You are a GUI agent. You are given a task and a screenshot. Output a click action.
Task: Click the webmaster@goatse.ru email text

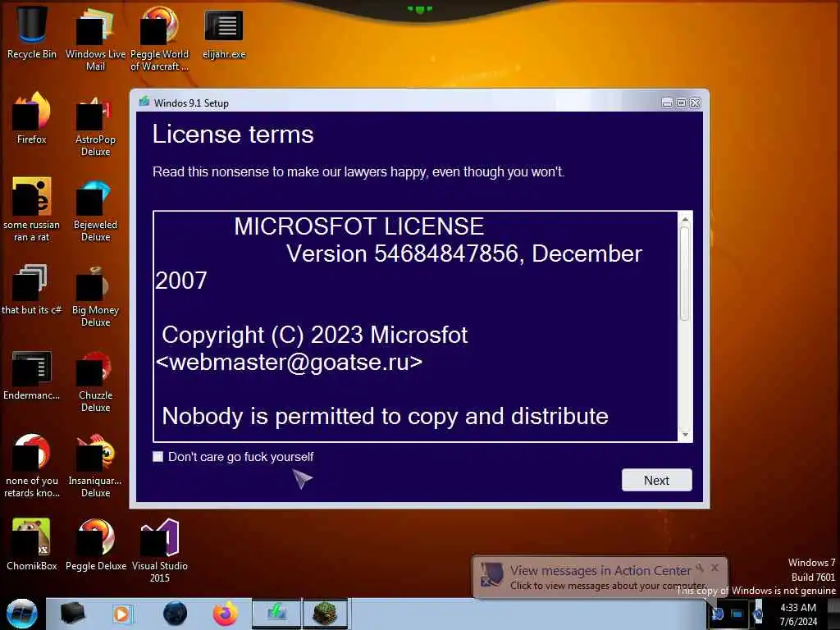[x=290, y=362]
